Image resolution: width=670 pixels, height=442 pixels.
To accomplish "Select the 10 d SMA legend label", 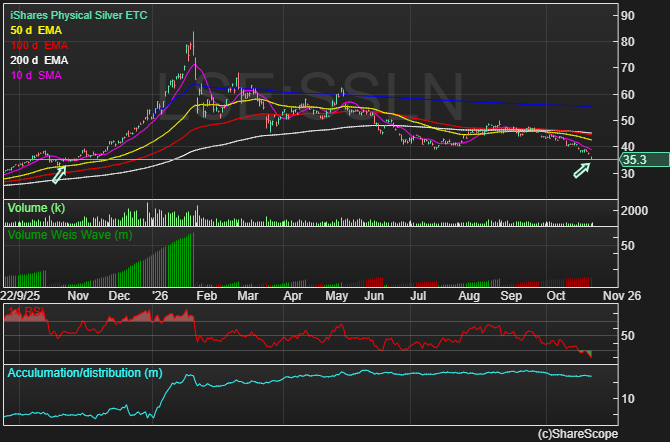I will pos(36,75).
